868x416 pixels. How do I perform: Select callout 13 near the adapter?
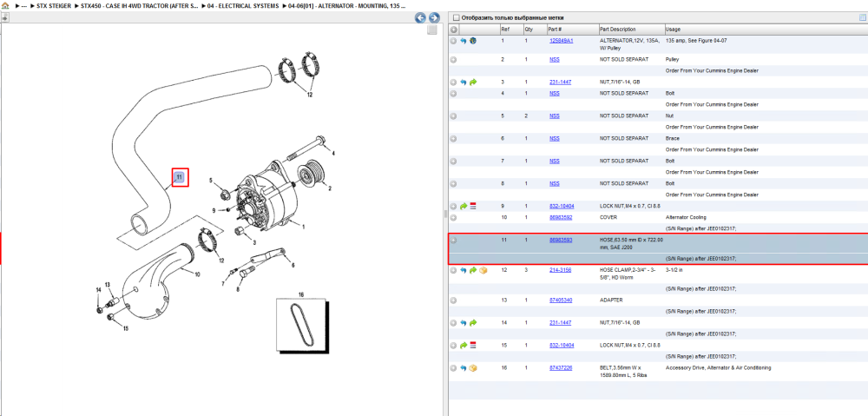click(108, 285)
